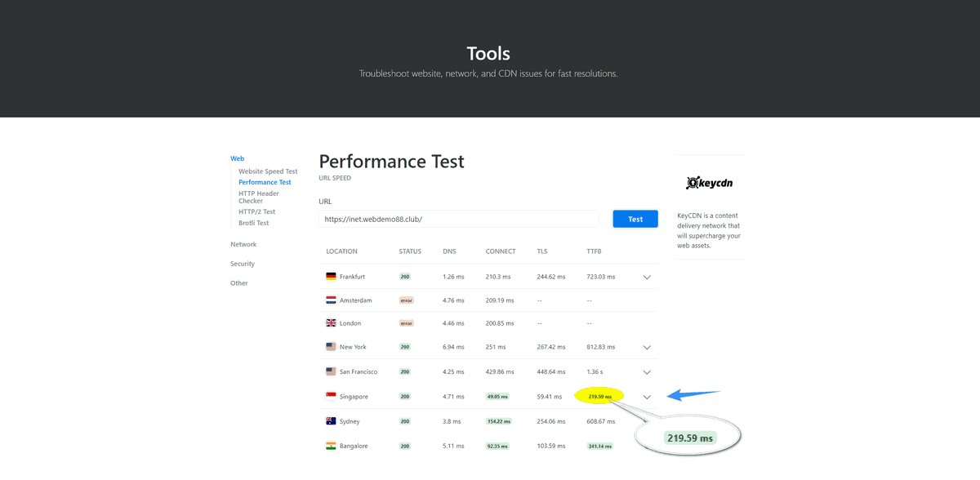This screenshot has width=980, height=480.
Task: Expand the Network category in sidebar
Action: click(x=243, y=244)
